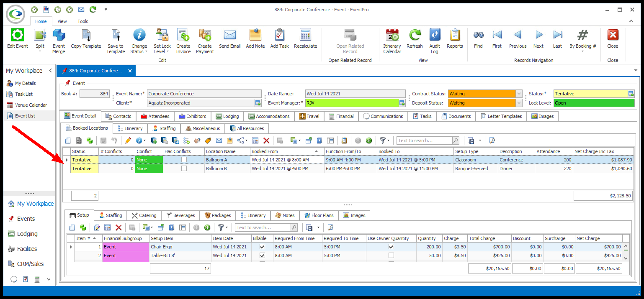Image resolution: width=644 pixels, height=299 pixels.
Task: Click the Create Payment coins icon
Action: click(205, 35)
